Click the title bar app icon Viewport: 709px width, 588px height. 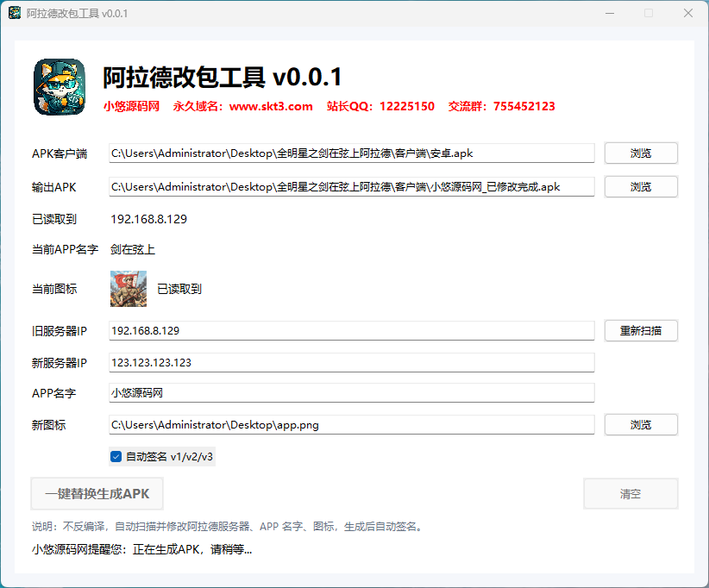coord(15,13)
